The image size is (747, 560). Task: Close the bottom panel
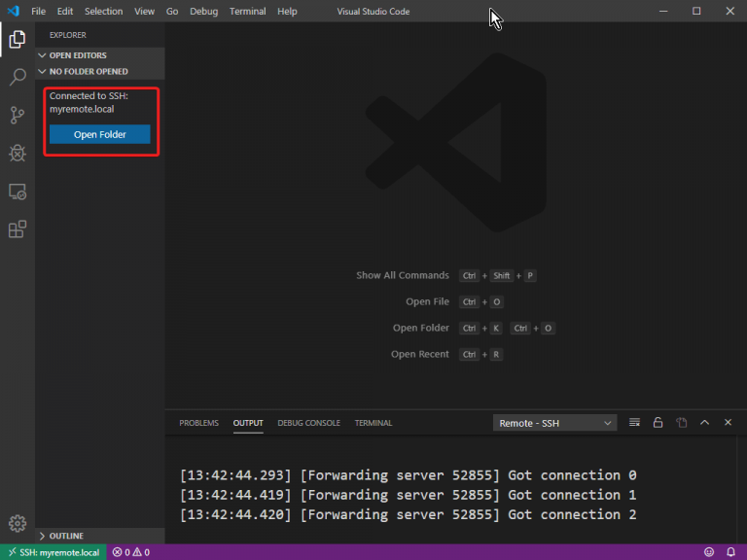pos(728,422)
